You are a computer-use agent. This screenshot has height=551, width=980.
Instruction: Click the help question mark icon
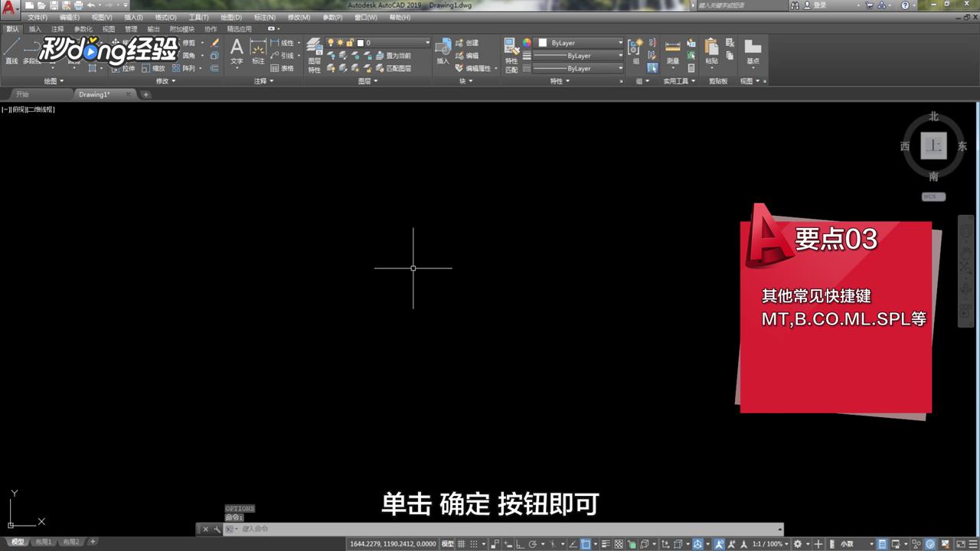coord(905,5)
